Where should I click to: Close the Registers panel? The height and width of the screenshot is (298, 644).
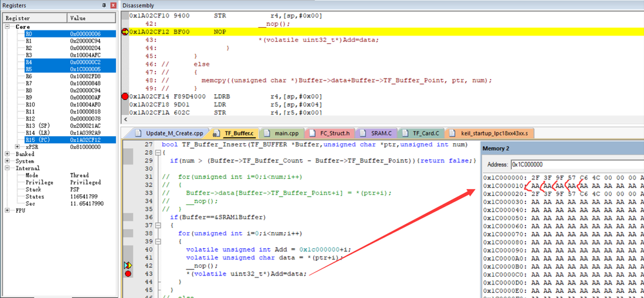pyautogui.click(x=113, y=5)
